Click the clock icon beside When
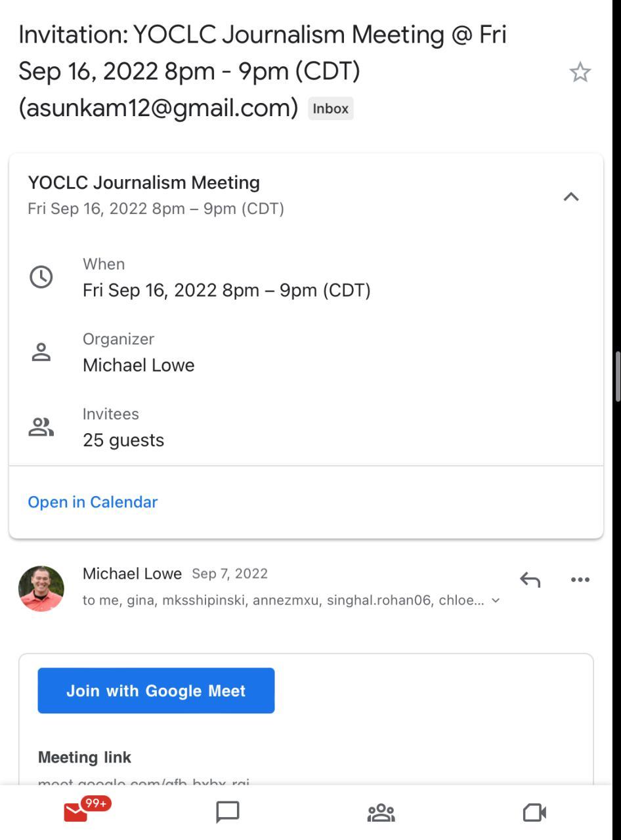This screenshot has width=621, height=840. click(x=41, y=277)
